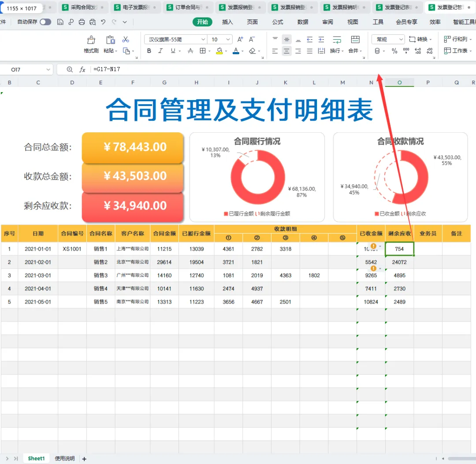Click the justify alignment icon

310,51
